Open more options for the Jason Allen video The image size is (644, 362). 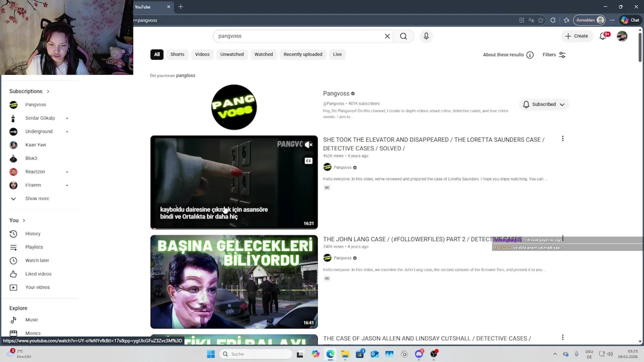coord(562,337)
